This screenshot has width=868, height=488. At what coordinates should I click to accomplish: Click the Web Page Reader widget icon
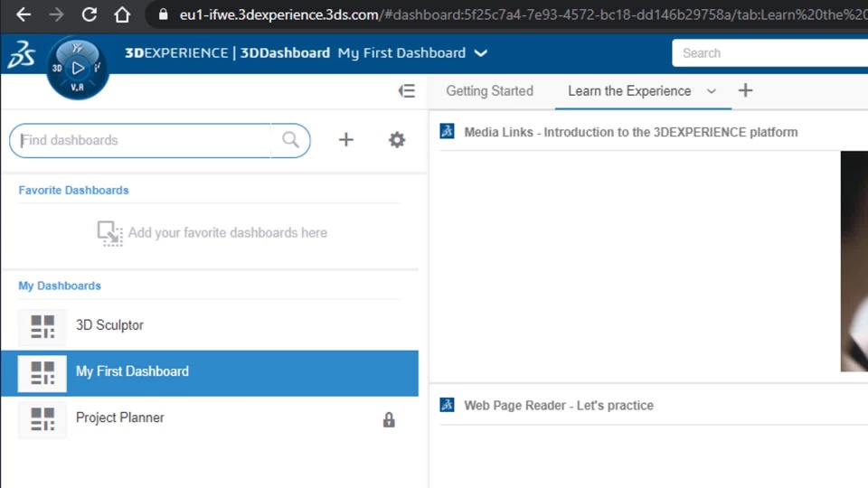(x=447, y=405)
